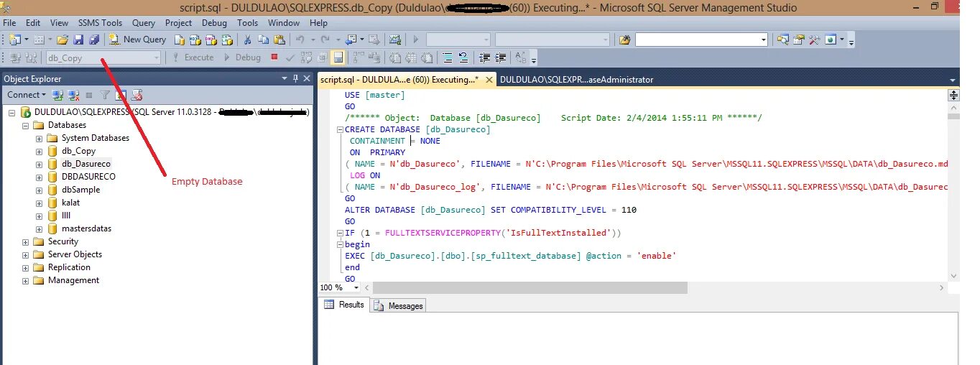Click the Increase Indent icon
980x365 pixels.
click(500, 57)
